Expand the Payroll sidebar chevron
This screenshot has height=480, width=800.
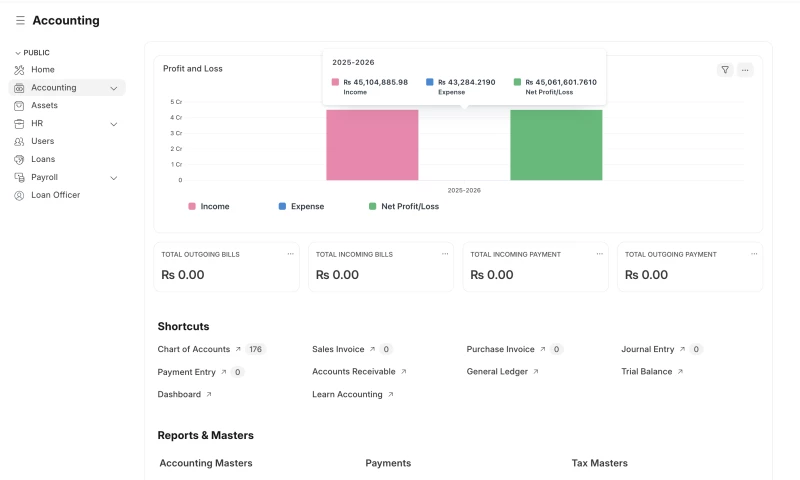[x=114, y=178]
